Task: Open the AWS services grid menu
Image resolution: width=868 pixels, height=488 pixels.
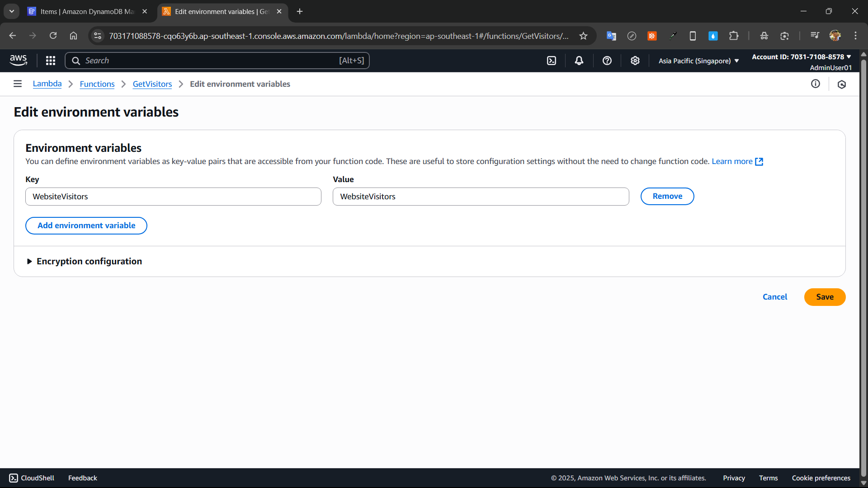Action: click(51, 61)
